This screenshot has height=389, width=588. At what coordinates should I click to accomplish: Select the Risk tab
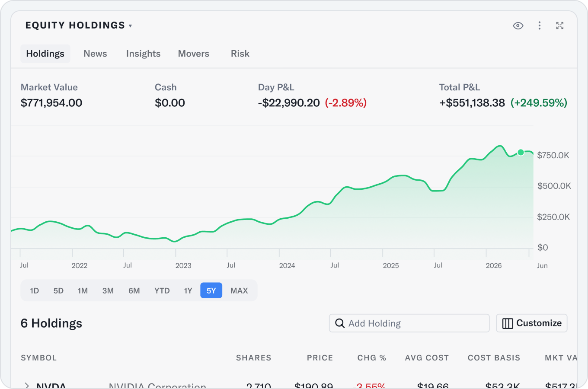point(240,54)
